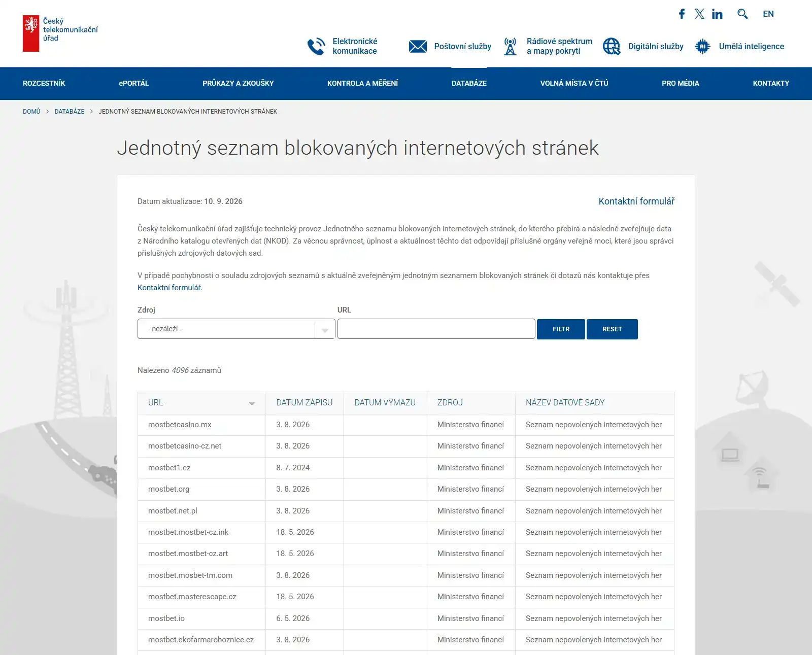Sort by NÁZEV DATOVÉ SADY column
Viewport: 812px width, 655px height.
pyautogui.click(x=565, y=402)
